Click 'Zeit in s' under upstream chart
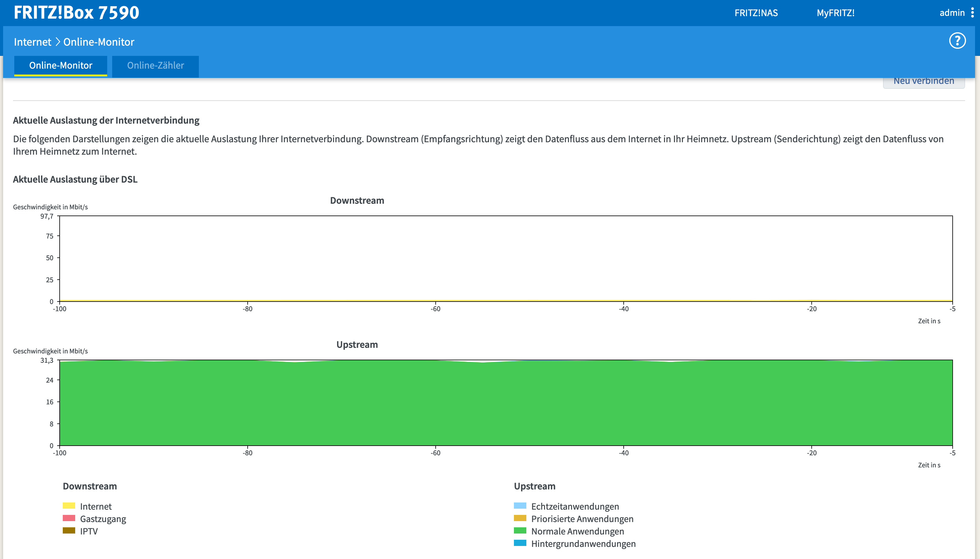980x559 pixels. [x=929, y=465]
